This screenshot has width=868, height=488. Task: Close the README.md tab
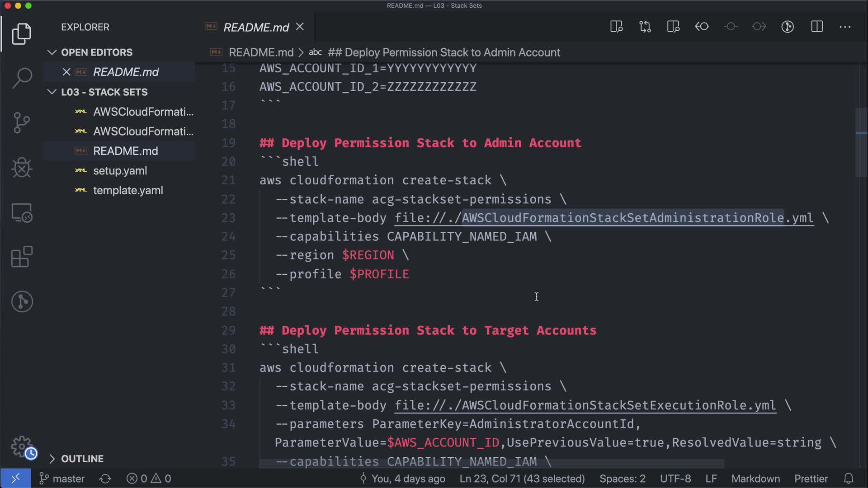point(300,27)
